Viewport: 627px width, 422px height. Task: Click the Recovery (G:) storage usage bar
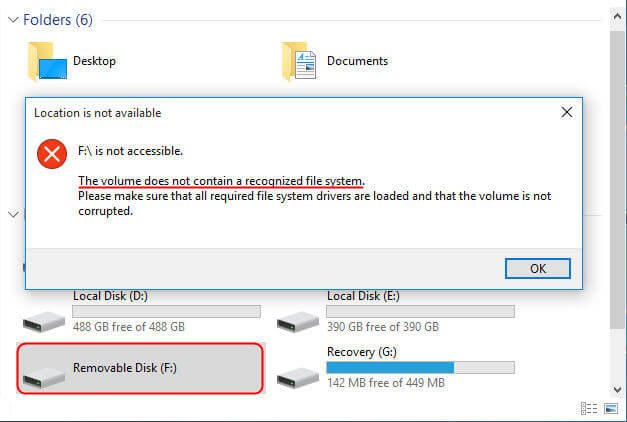coord(419,367)
